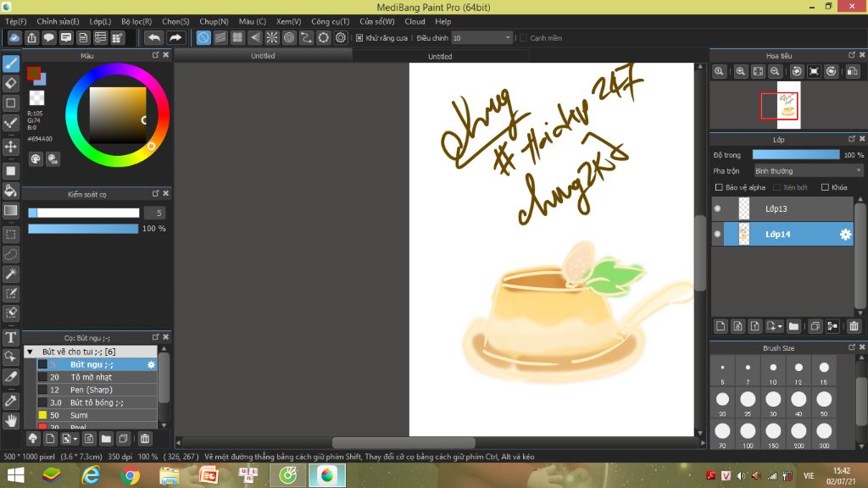
Task: Turn off snap guide icon
Action: coord(203,37)
